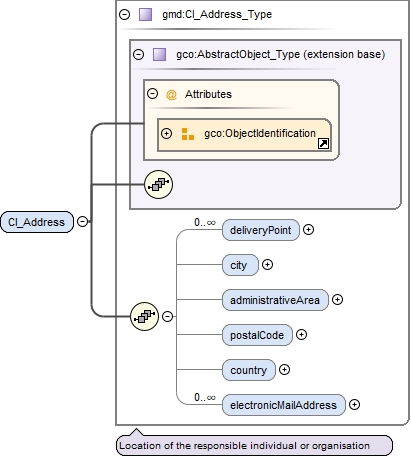
Task: Click the sequence compositor icon inside AbstractObject_Type
Action: tap(158, 184)
